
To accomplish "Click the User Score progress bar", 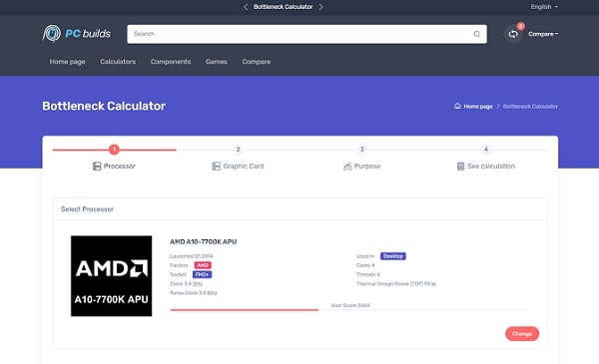I will click(350, 310).
